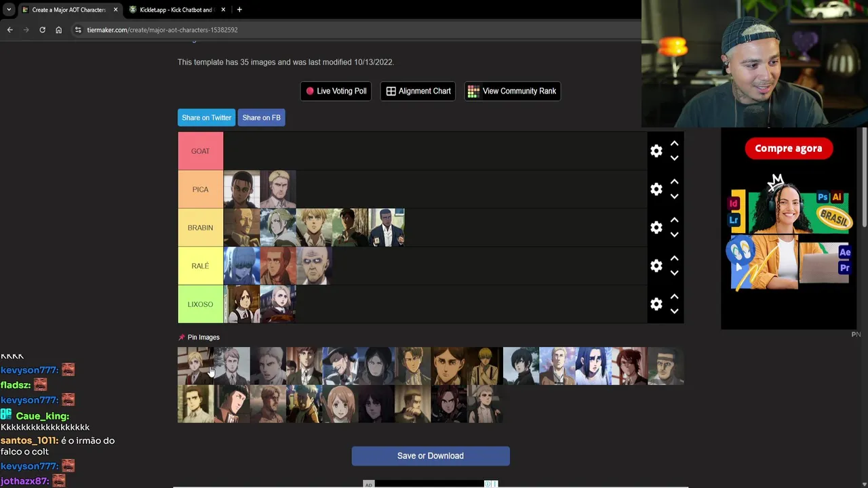Viewport: 868px width, 488px height.
Task: Click fladsz username in chat
Action: (x=16, y=385)
